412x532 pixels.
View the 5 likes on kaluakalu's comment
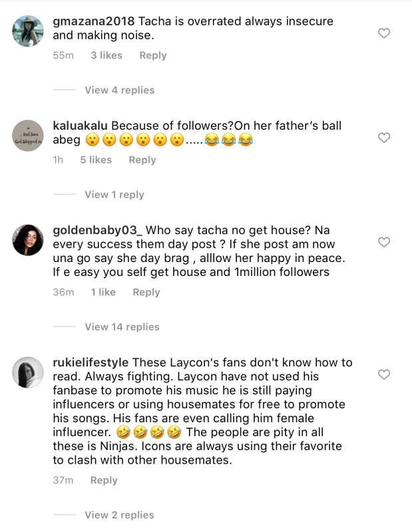(96, 160)
